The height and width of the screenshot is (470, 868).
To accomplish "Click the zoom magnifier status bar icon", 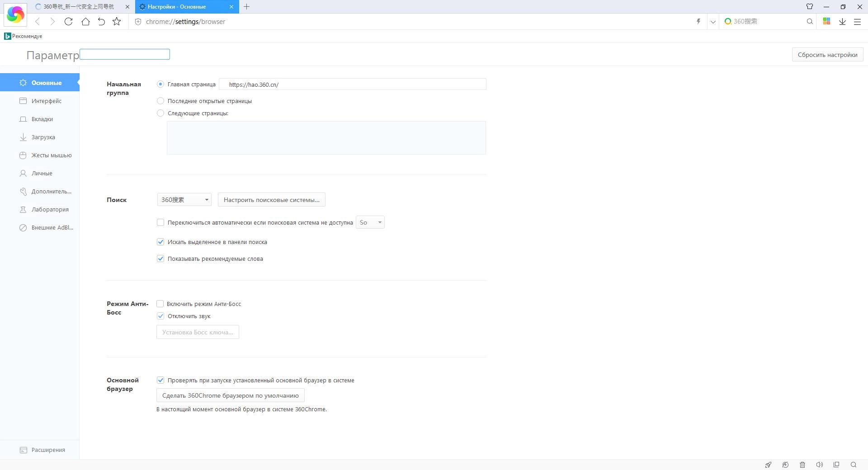I will (854, 465).
